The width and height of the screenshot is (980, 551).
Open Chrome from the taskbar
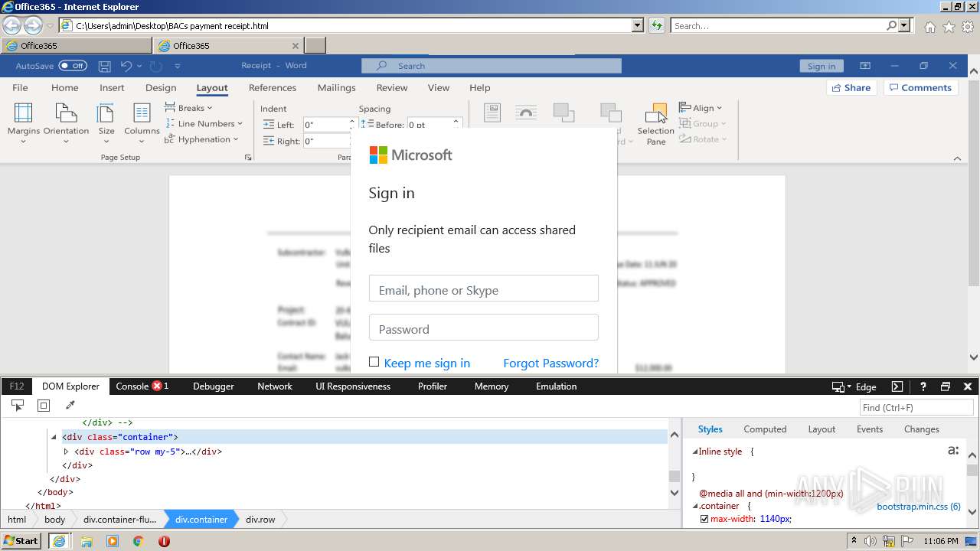pyautogui.click(x=138, y=541)
